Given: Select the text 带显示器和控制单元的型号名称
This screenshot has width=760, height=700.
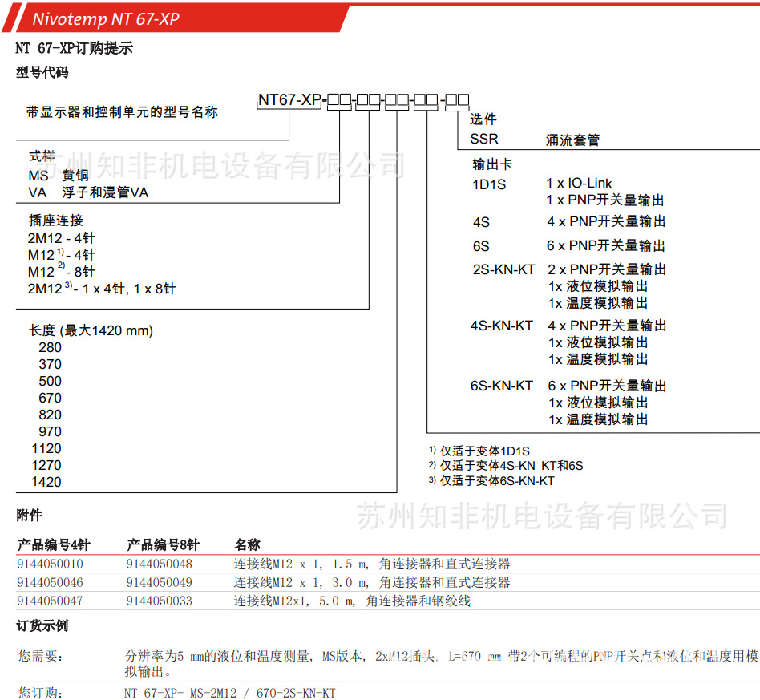Looking at the screenshot, I should (122, 112).
